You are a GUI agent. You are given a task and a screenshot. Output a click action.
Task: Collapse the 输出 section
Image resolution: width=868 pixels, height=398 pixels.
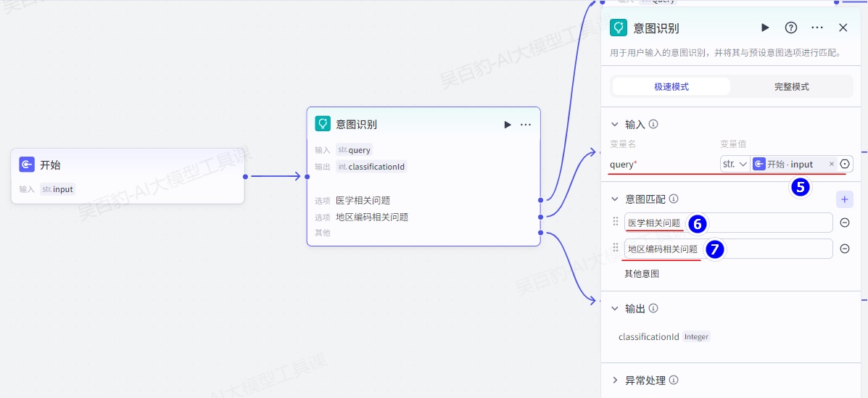615,308
